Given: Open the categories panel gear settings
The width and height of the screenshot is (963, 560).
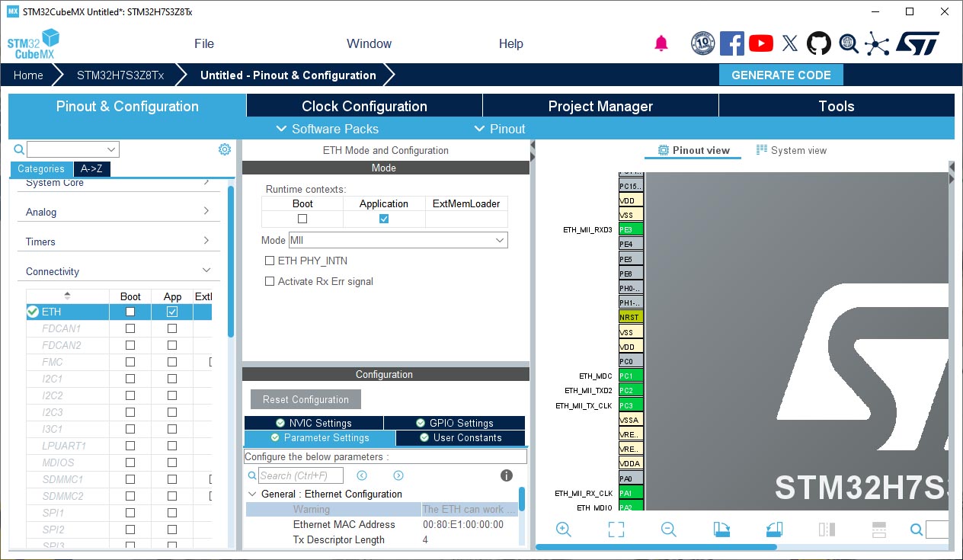Looking at the screenshot, I should [x=225, y=149].
